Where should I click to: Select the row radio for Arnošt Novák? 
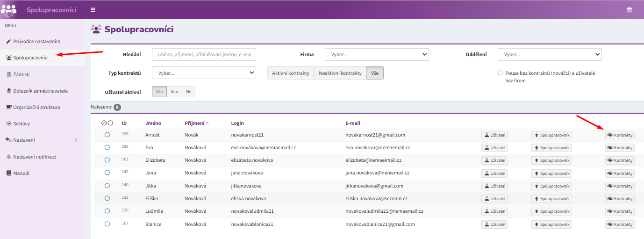coord(107,135)
